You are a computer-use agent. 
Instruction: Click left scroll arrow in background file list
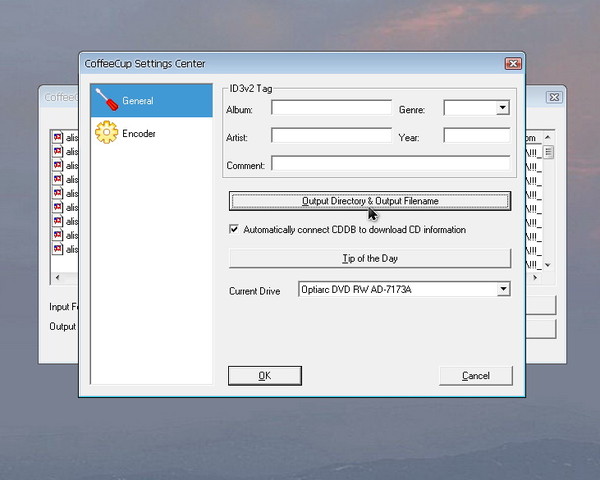pos(57,277)
